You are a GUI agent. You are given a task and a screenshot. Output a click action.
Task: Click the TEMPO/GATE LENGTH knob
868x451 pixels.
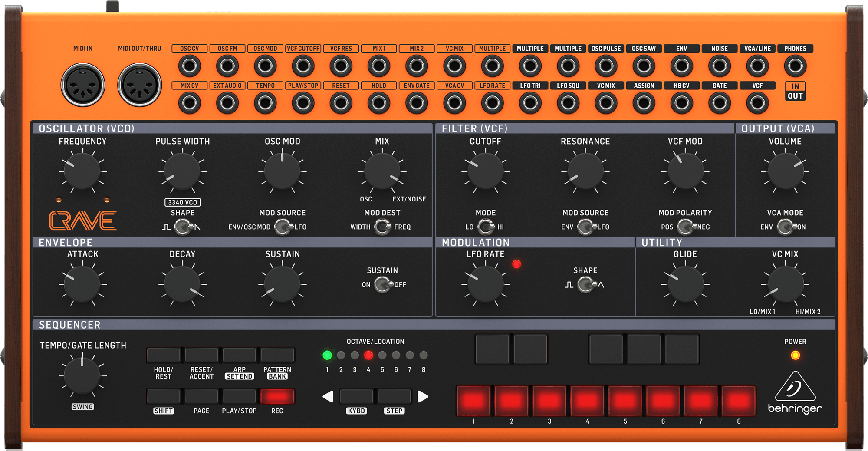coord(82,375)
